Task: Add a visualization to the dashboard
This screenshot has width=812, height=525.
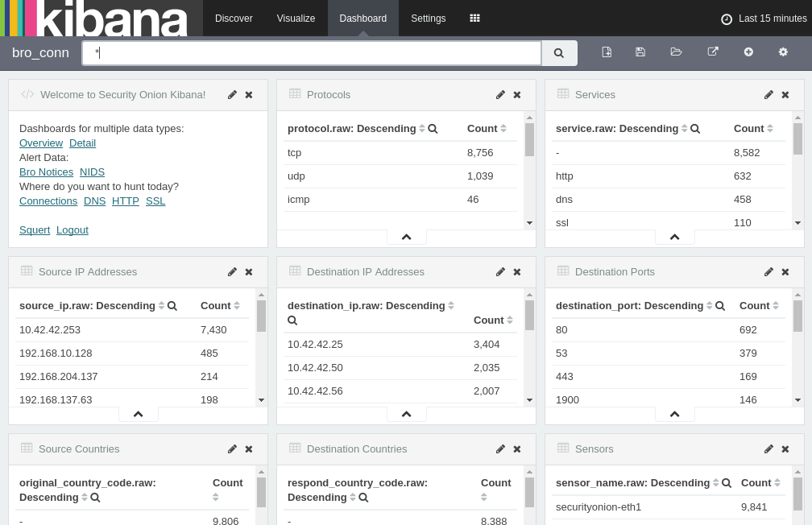Action: [x=748, y=52]
